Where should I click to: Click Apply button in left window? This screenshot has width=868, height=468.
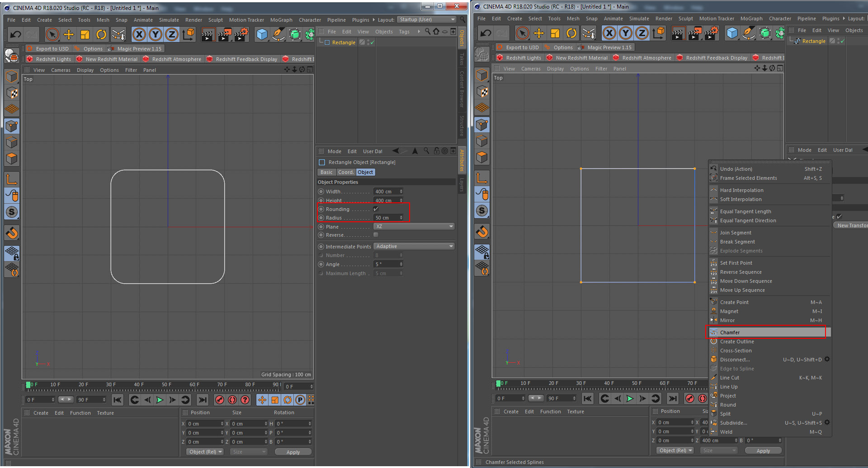tap(293, 452)
